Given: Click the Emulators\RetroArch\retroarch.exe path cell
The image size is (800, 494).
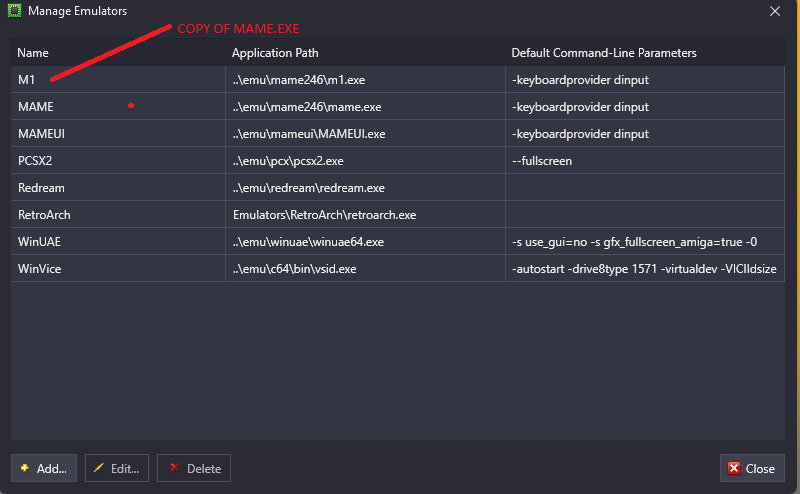Looking at the screenshot, I should [365, 215].
